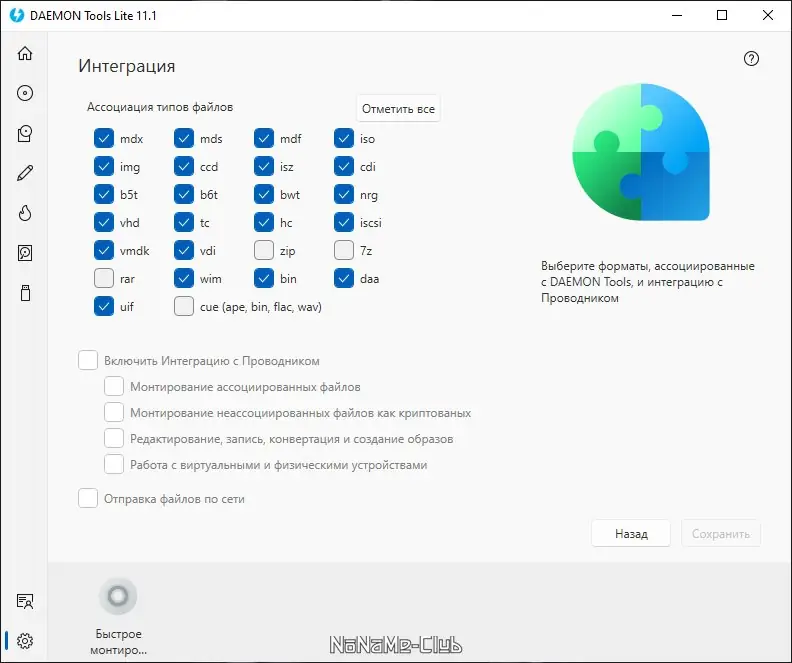Image resolution: width=792 pixels, height=663 pixels.
Task: Check the zip file association
Action: tap(264, 250)
